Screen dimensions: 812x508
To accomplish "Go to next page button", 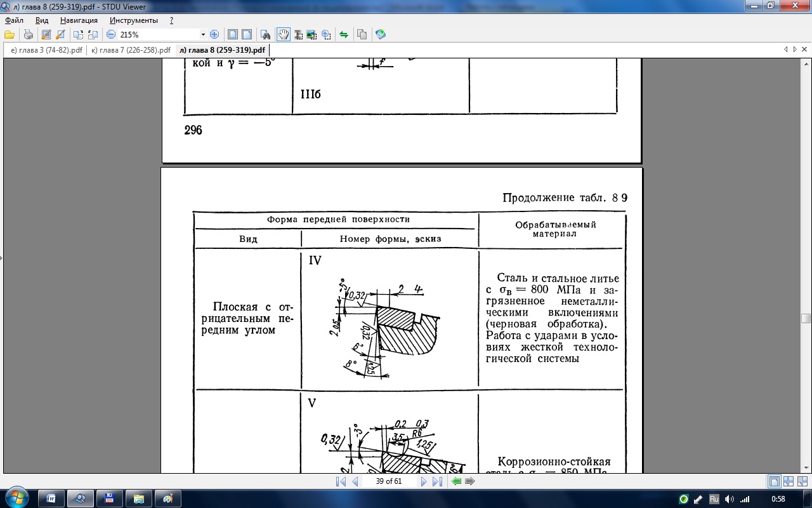I will [x=424, y=481].
